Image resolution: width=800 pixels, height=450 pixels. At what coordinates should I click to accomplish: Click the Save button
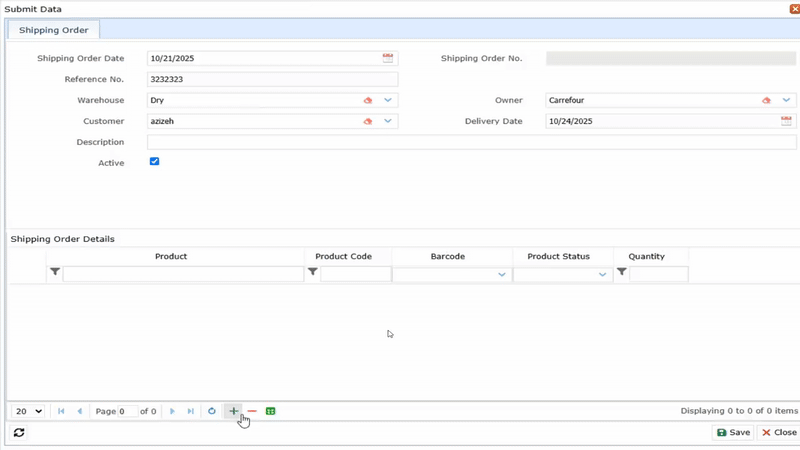point(733,433)
